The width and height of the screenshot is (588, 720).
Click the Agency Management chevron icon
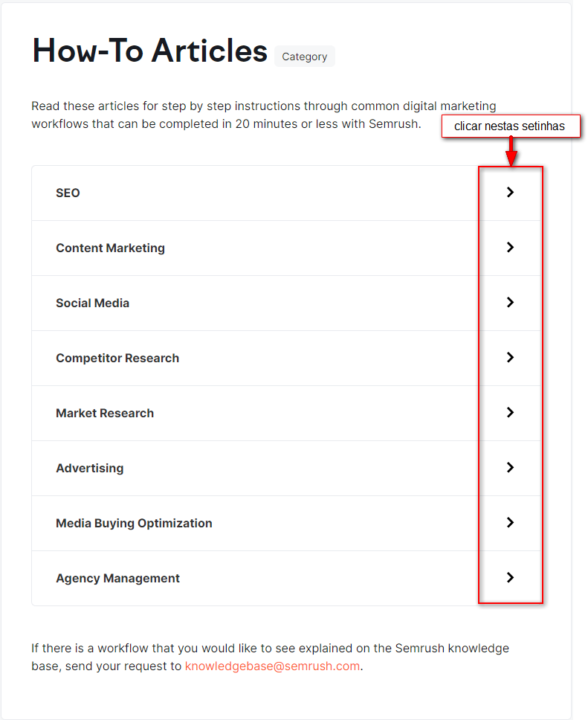tap(510, 578)
